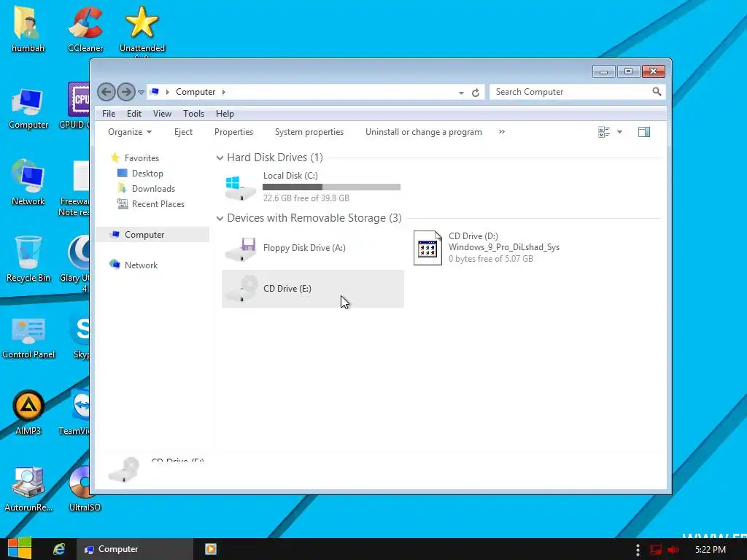Select the Local Disk (C:) drive icon
The image size is (747, 560).
tap(241, 187)
